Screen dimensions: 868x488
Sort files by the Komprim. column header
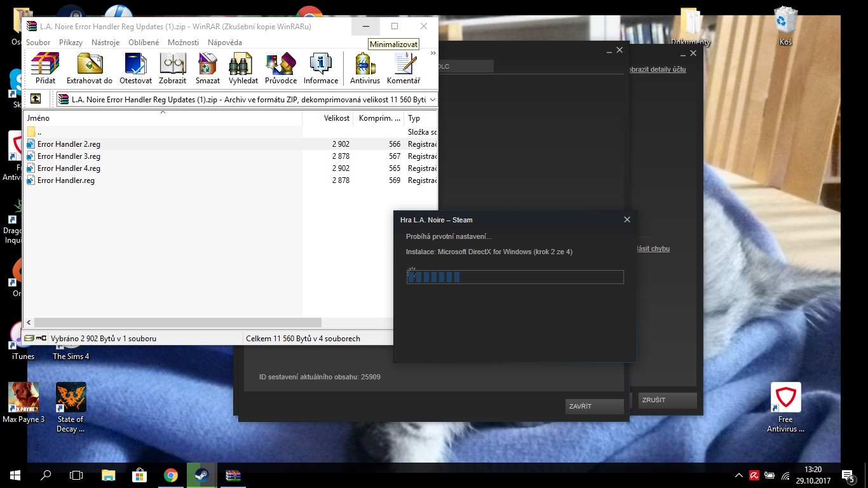pyautogui.click(x=379, y=118)
